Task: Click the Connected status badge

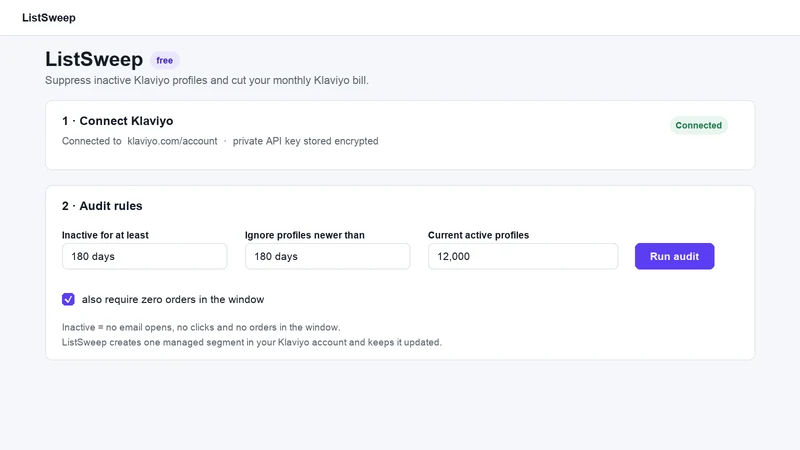Action: tap(698, 126)
